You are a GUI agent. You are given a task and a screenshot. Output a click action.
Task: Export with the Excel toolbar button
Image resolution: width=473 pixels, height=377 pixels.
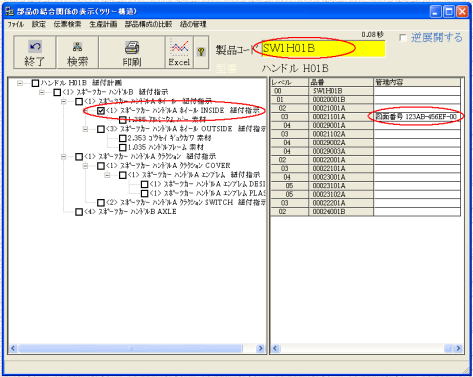[179, 52]
